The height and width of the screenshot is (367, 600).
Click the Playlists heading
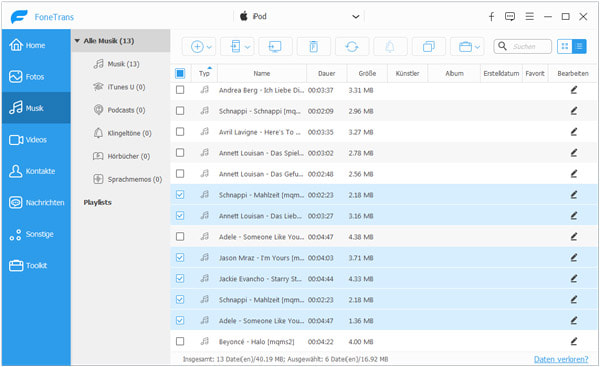point(98,202)
